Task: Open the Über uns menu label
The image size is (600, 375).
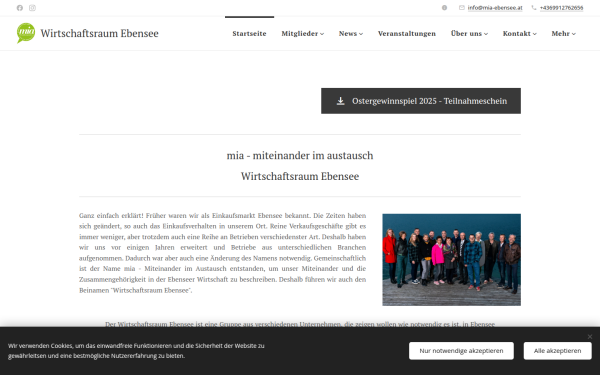Action: click(x=466, y=34)
